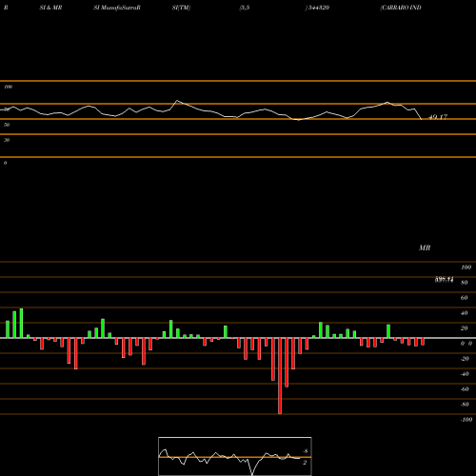The image size is (476, 476).
Task: Click the MR axis label -80
Action: 465,405
